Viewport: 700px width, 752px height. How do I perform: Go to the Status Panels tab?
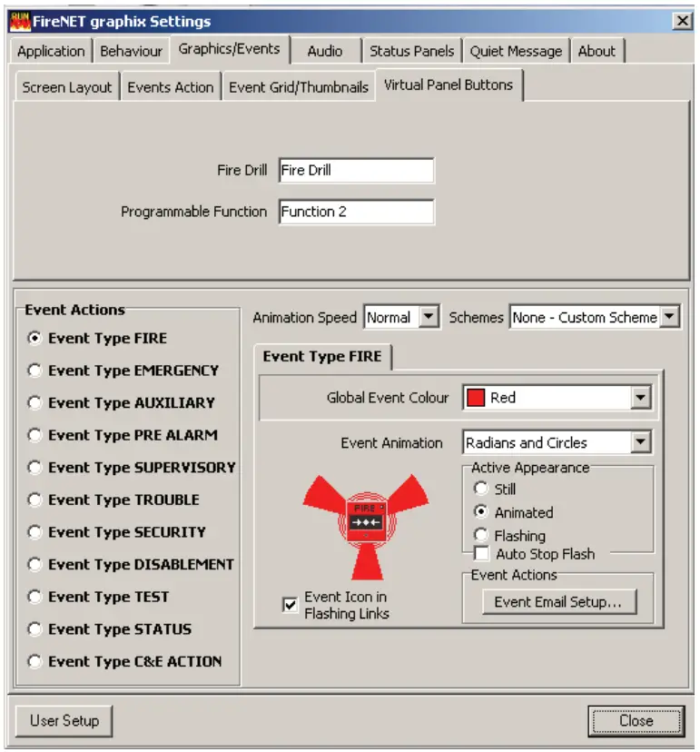pos(411,52)
